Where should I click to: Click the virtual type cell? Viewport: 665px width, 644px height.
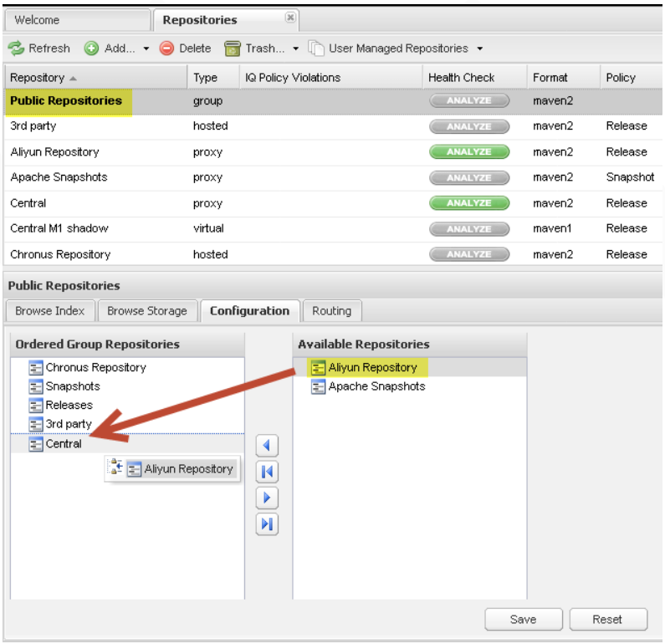click(208, 228)
